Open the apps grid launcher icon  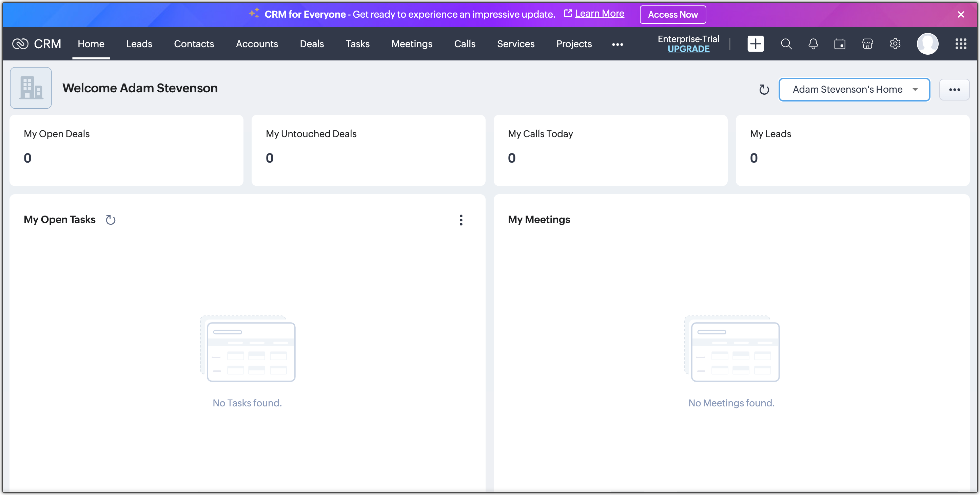click(x=961, y=44)
